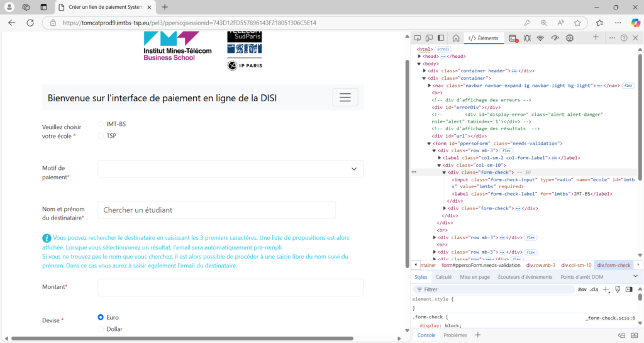
Task: Click the Montant input field
Action: click(x=230, y=288)
